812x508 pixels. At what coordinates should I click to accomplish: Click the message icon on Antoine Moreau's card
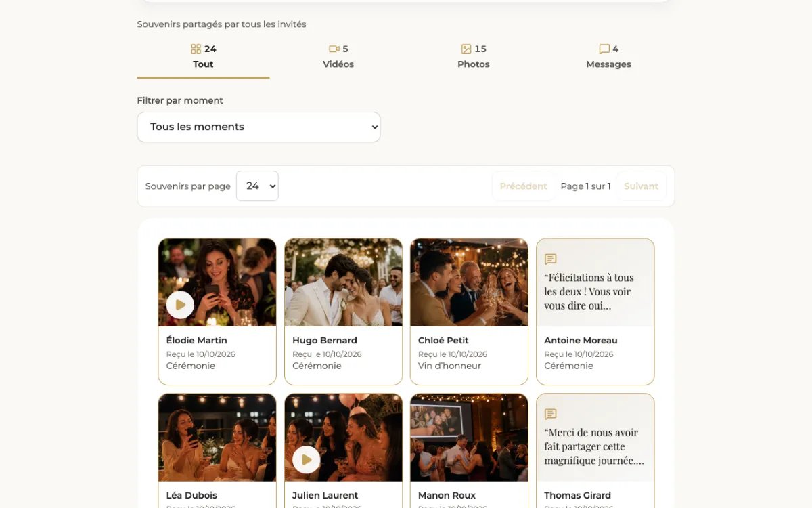coord(551,259)
